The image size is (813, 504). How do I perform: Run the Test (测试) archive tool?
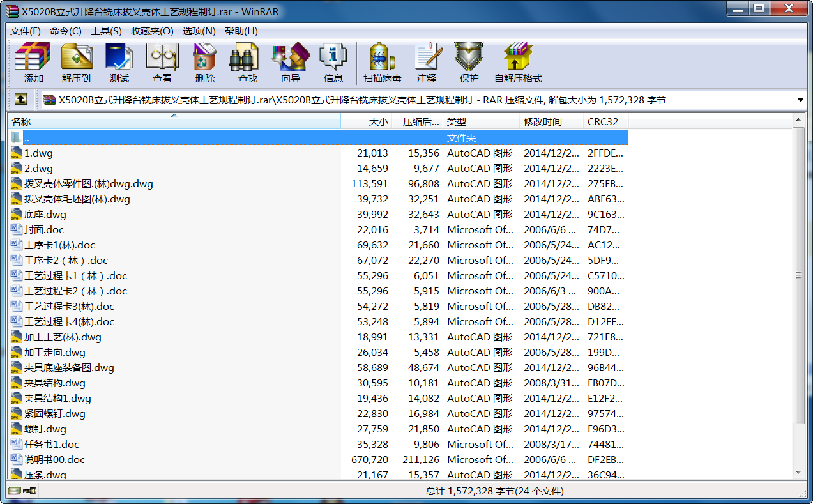[x=119, y=63]
